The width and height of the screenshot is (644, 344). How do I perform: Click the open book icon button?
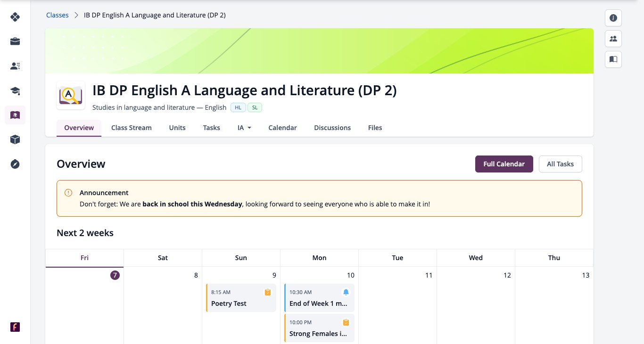tap(613, 59)
